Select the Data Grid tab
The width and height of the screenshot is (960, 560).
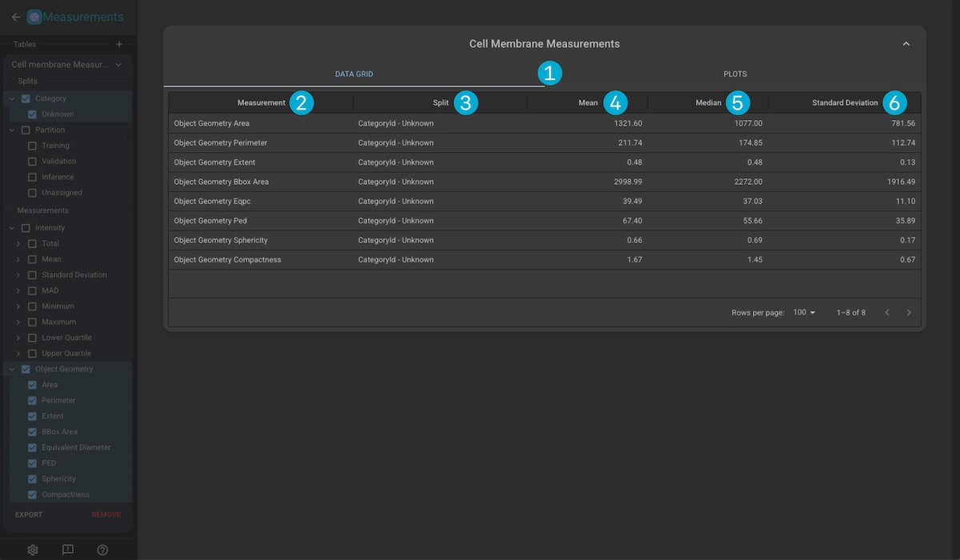[x=354, y=74]
